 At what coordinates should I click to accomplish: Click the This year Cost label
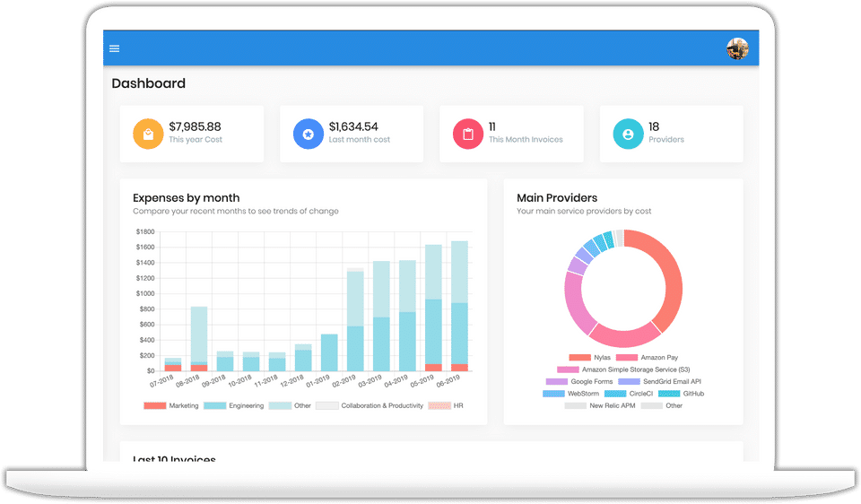196,139
